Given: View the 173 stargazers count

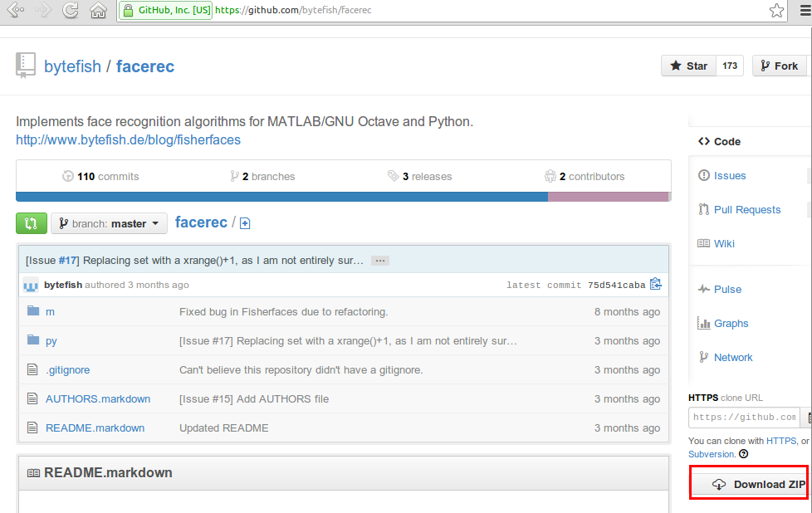Looking at the screenshot, I should pos(730,66).
